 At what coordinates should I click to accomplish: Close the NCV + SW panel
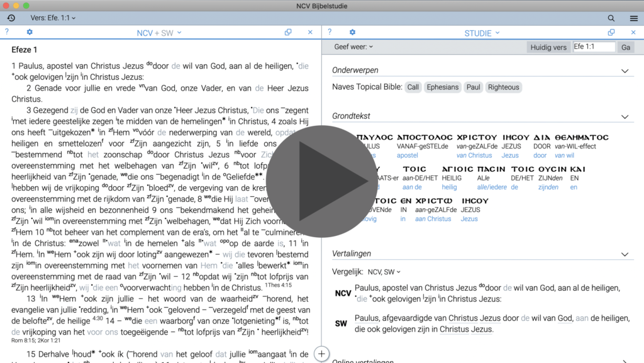click(310, 31)
